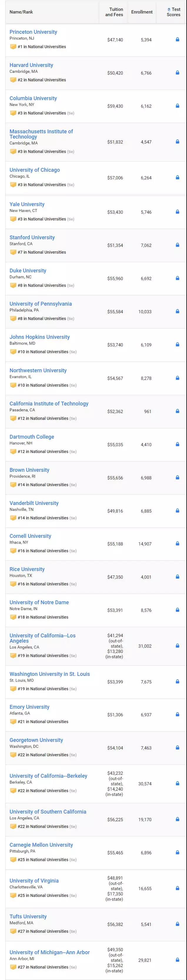Click the lock icon for Princeton University
Viewport: 187px width, 980px height.
pos(178,40)
